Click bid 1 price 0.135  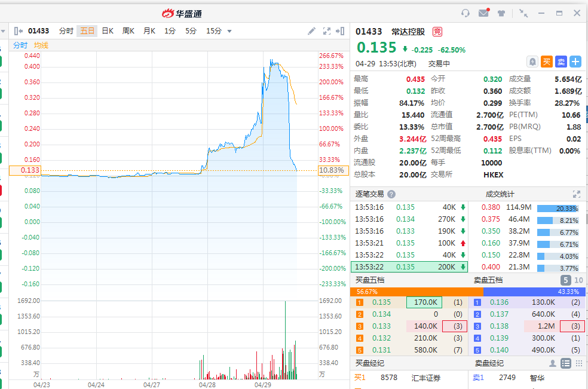point(381,302)
